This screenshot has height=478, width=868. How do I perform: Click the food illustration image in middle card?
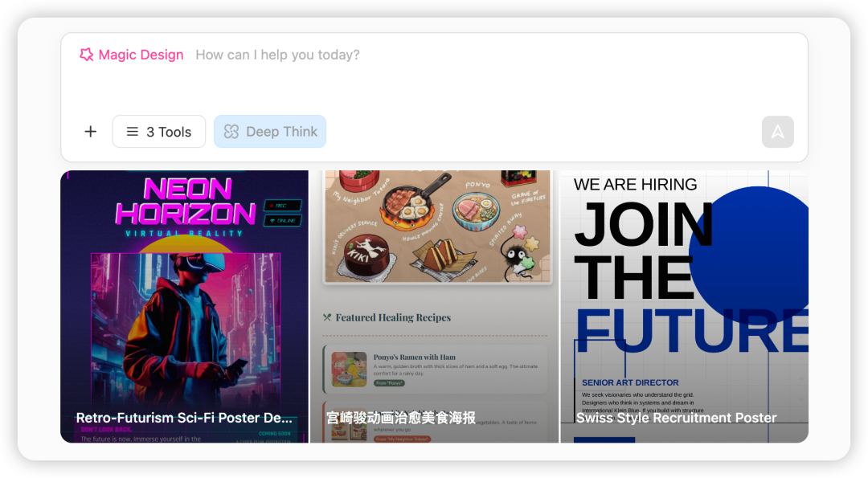[x=437, y=227]
